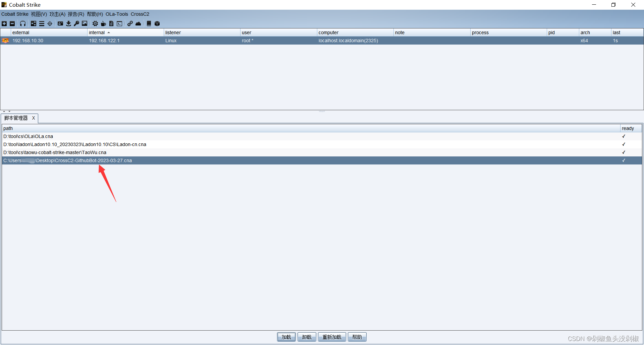This screenshot has width=644, height=345.
Task: Open the CrossC2 menu
Action: coord(140,14)
